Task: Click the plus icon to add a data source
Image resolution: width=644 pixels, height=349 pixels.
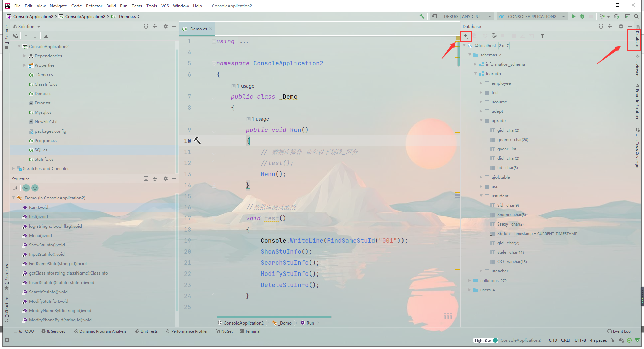Action: point(466,36)
